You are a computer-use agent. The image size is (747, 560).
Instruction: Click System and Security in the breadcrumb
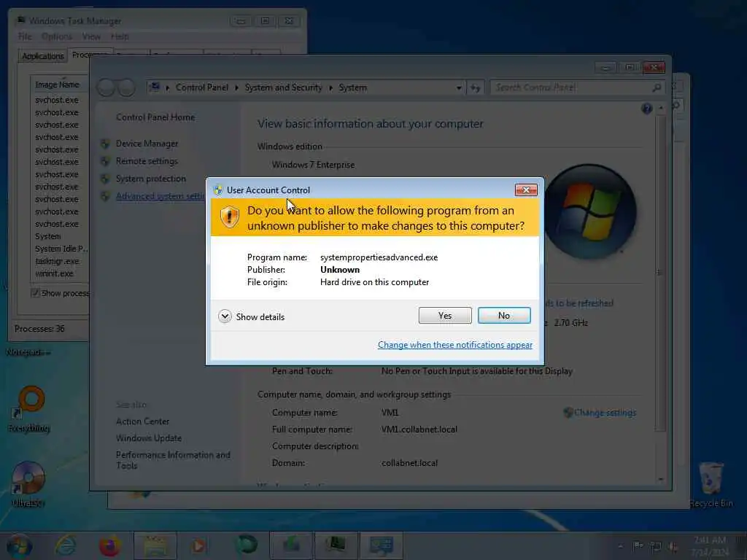point(284,87)
